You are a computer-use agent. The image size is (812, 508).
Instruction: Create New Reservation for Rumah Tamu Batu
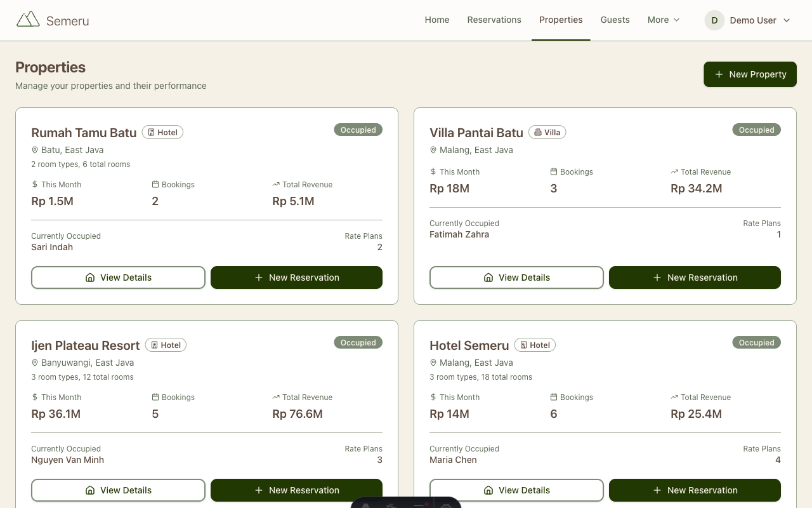296,277
